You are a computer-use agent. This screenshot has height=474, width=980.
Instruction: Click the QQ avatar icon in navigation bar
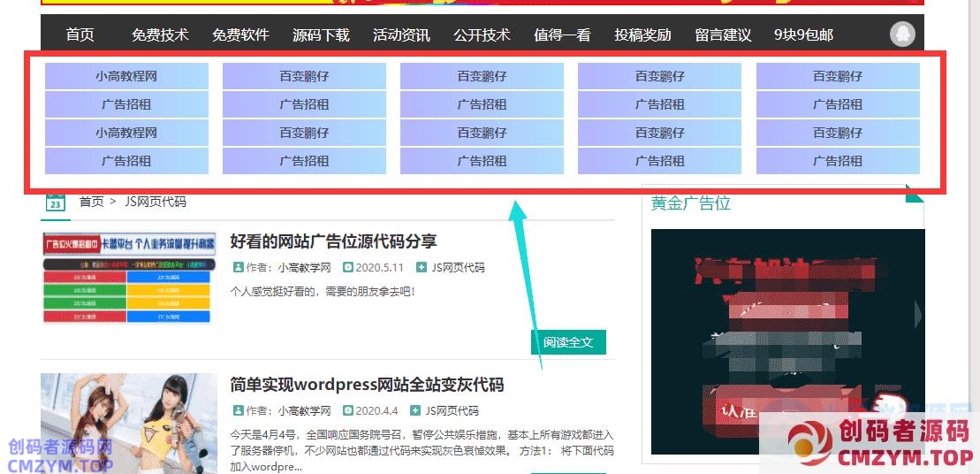tap(902, 34)
